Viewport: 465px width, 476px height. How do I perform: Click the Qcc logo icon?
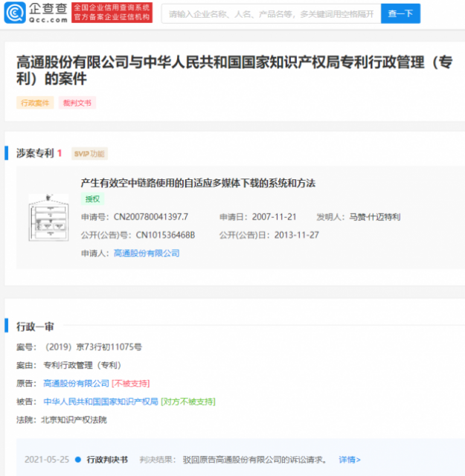point(15,13)
